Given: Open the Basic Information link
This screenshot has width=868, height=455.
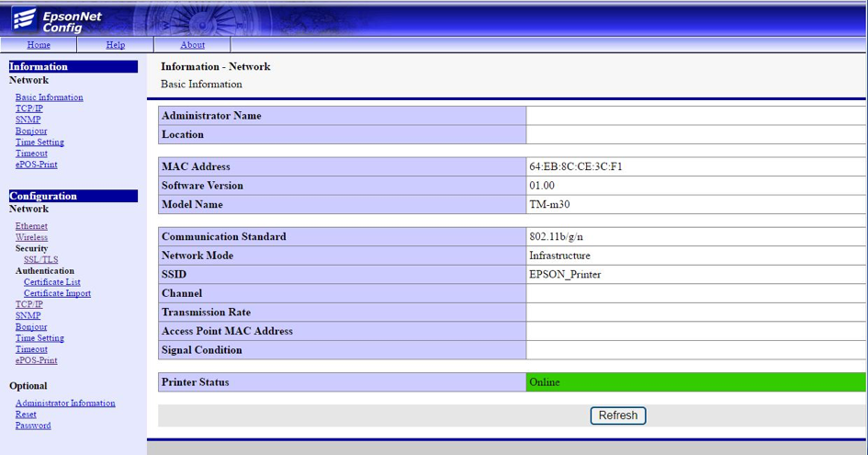Looking at the screenshot, I should [x=49, y=97].
